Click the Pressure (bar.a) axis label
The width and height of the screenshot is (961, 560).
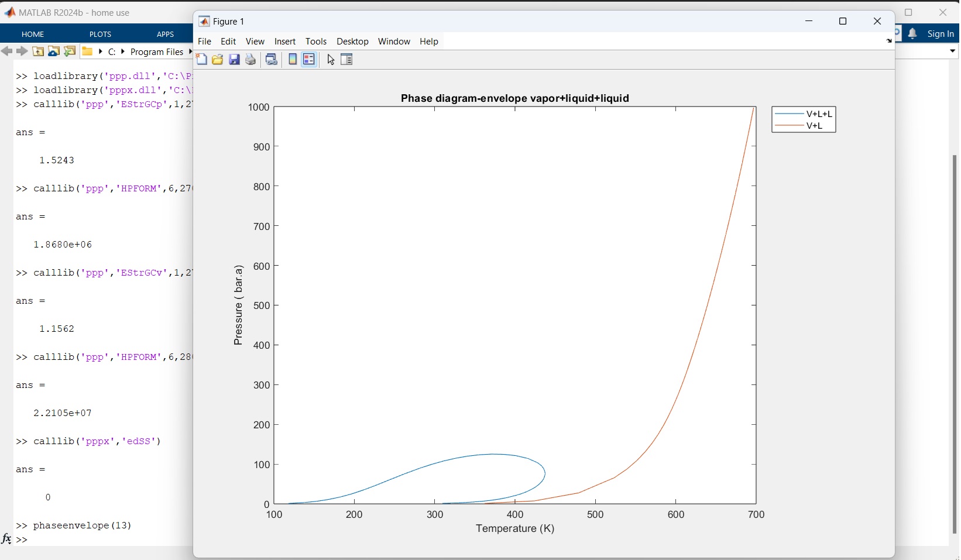[238, 305]
